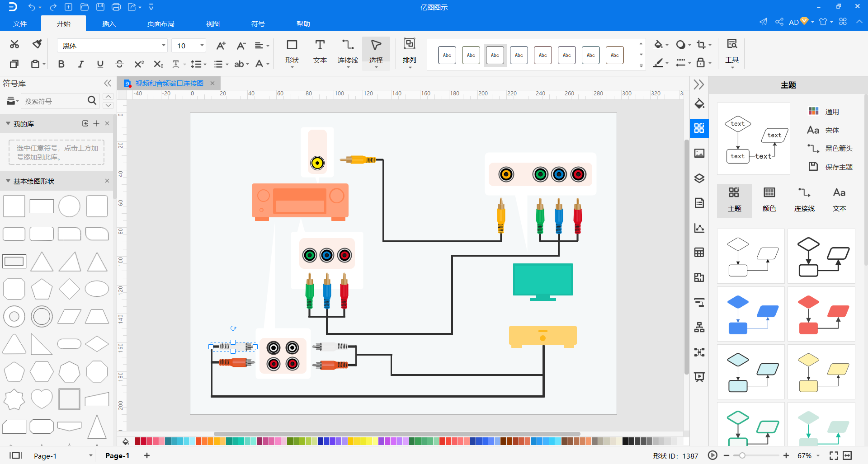Click the line color pen icon
868x464 pixels.
(659, 63)
